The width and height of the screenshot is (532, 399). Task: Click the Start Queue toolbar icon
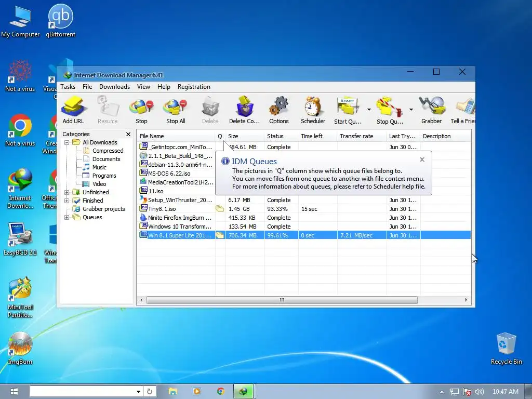tap(348, 110)
